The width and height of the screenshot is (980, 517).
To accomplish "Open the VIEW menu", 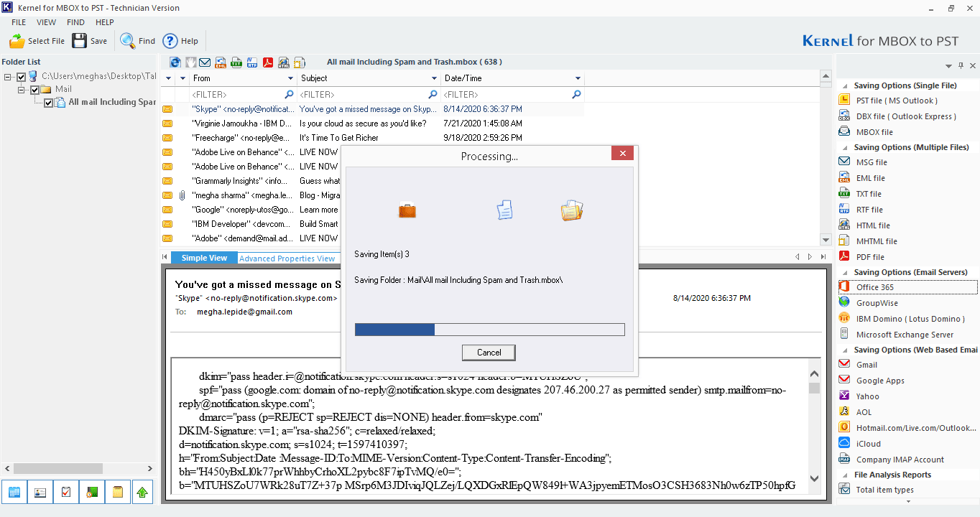I will [x=46, y=22].
